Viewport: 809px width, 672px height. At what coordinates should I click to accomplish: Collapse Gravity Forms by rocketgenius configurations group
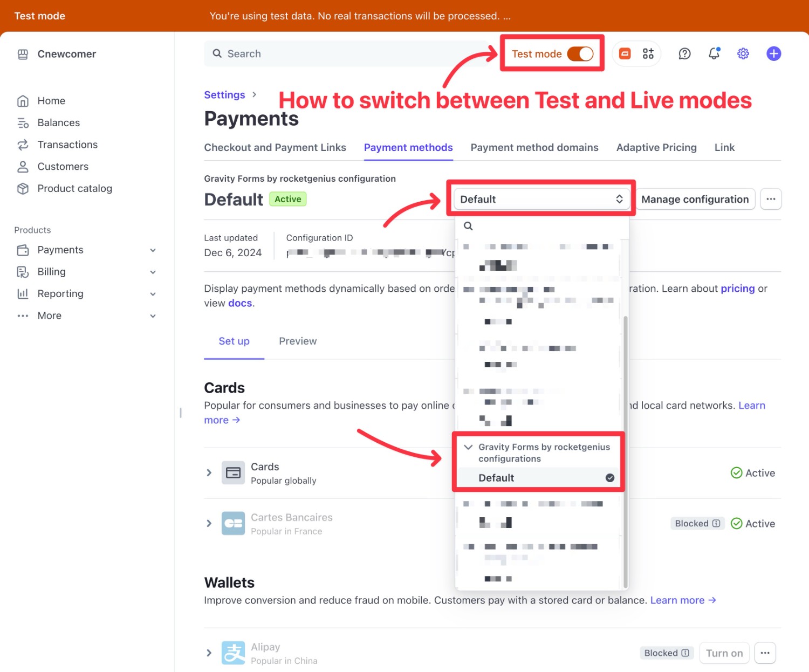pos(468,447)
